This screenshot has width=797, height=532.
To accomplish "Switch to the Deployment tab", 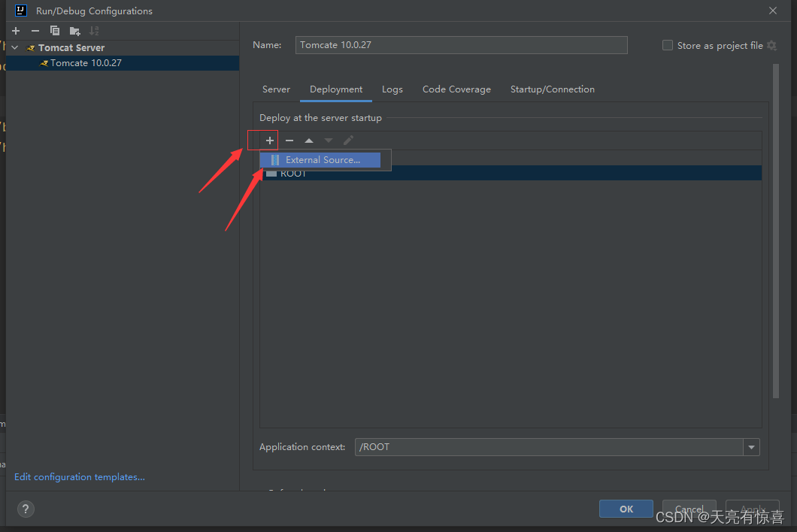I will pyautogui.click(x=336, y=89).
